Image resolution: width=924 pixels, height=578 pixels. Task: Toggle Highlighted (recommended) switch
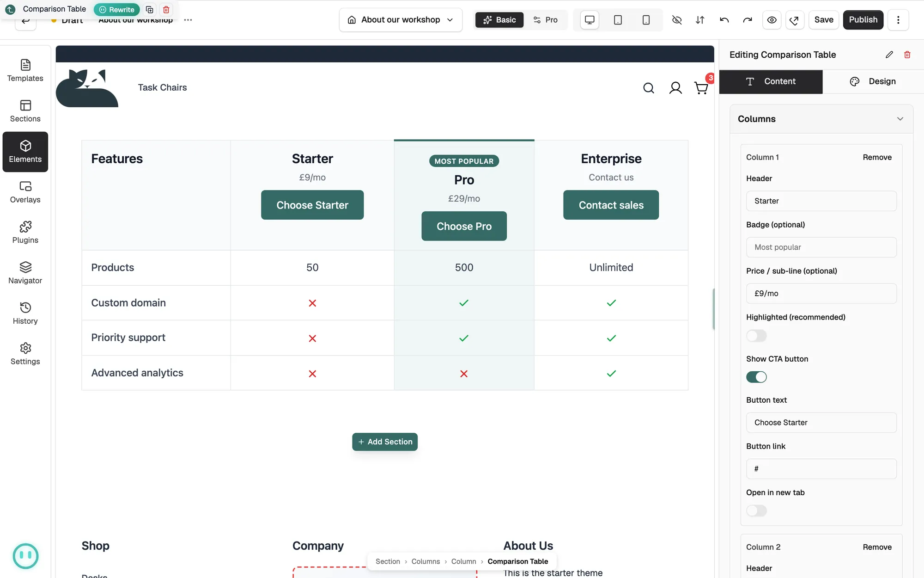pyautogui.click(x=756, y=336)
